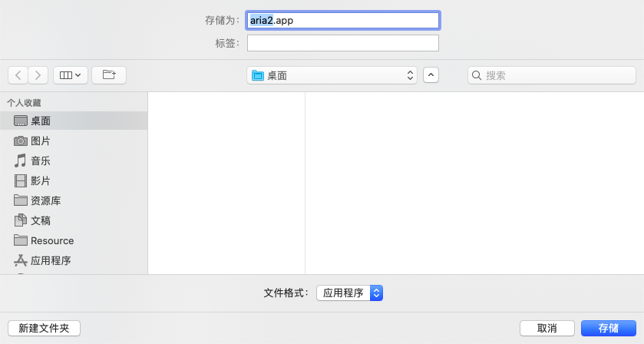The image size is (644, 344).
Task: Click the back navigation arrow
Action: click(18, 75)
